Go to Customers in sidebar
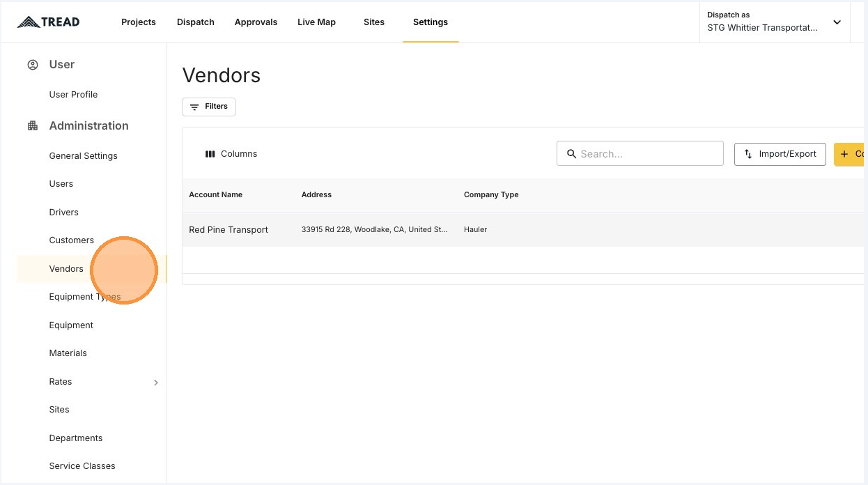 (71, 240)
